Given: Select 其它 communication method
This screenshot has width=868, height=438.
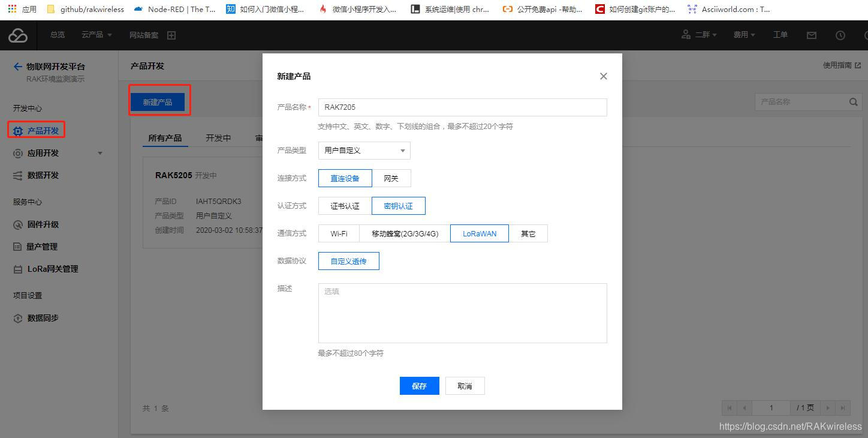Looking at the screenshot, I should tap(528, 233).
